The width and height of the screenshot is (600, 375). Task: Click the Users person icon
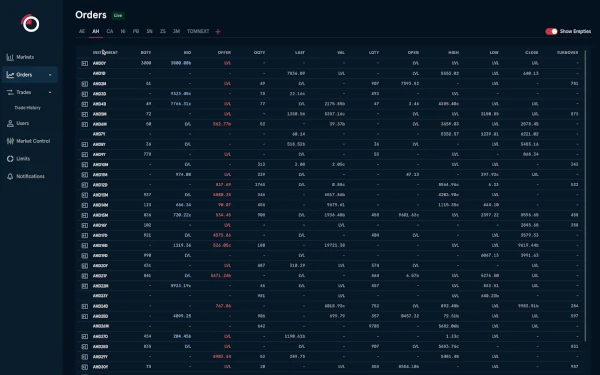(x=10, y=123)
